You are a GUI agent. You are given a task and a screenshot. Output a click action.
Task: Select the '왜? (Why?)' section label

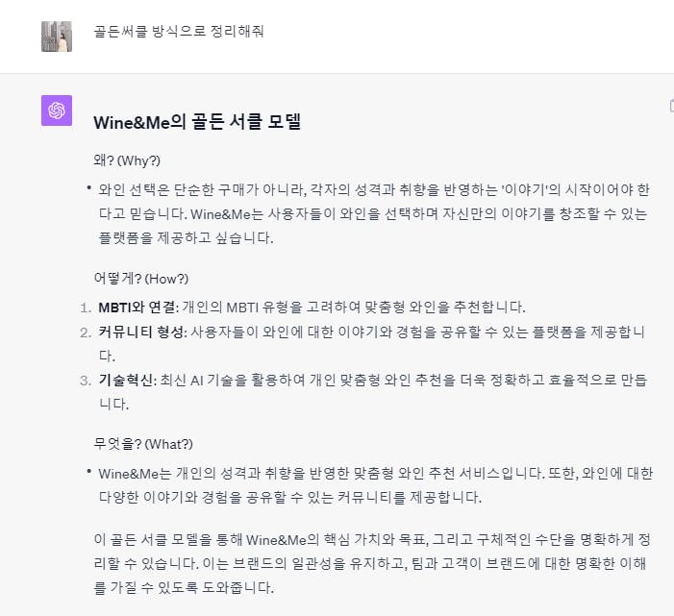click(127, 160)
